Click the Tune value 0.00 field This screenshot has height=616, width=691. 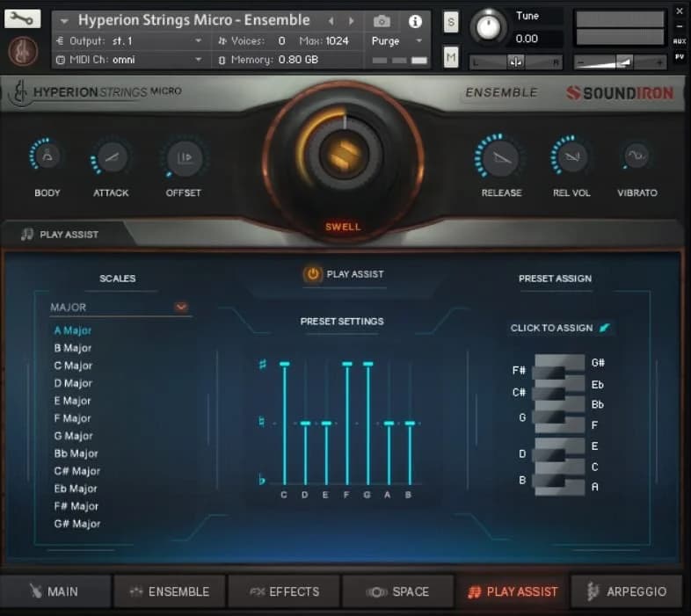click(527, 39)
